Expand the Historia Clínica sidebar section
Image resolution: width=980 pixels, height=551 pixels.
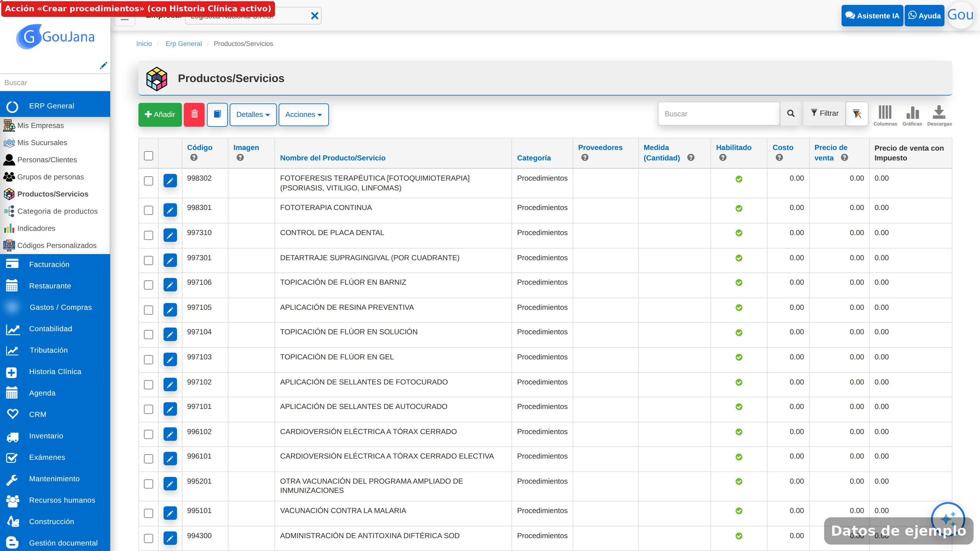55,372
